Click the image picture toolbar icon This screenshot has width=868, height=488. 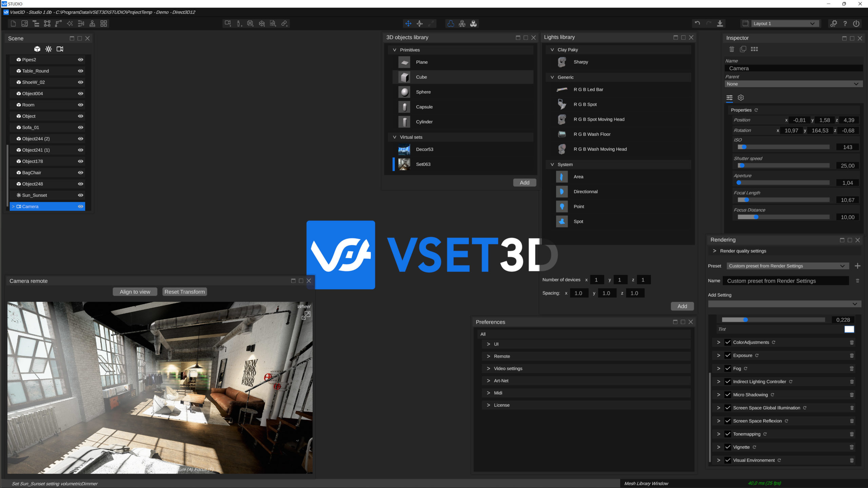point(24,23)
